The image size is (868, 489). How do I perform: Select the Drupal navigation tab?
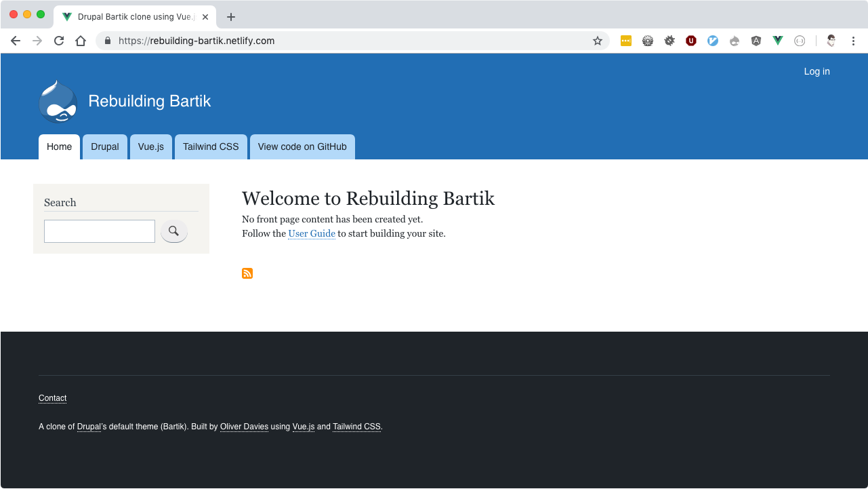(105, 146)
